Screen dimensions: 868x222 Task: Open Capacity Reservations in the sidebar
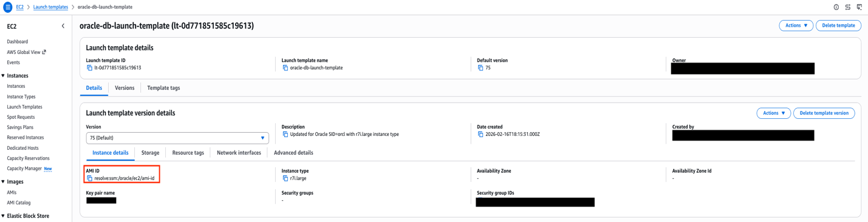click(28, 158)
